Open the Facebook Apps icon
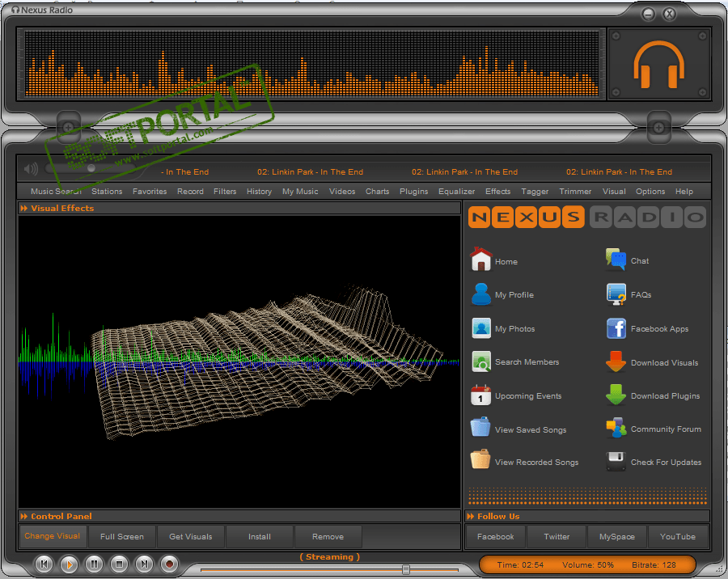The height and width of the screenshot is (579, 728). click(616, 329)
